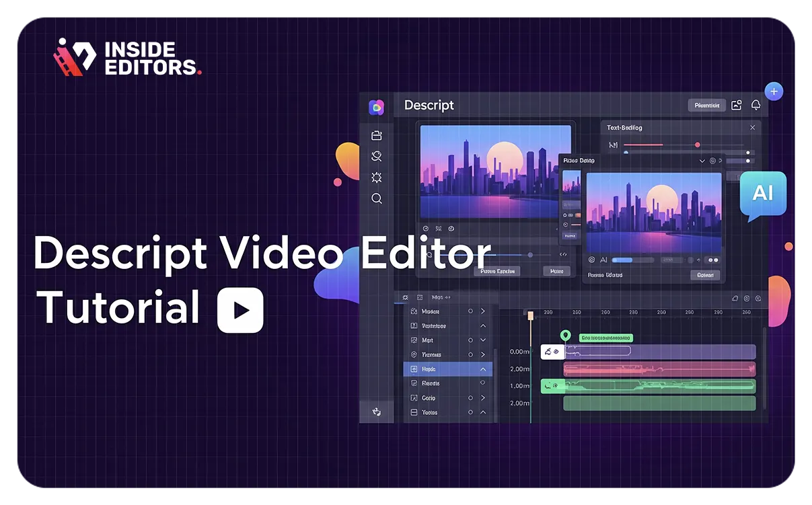Toggle the circle on the last list row

[470, 412]
